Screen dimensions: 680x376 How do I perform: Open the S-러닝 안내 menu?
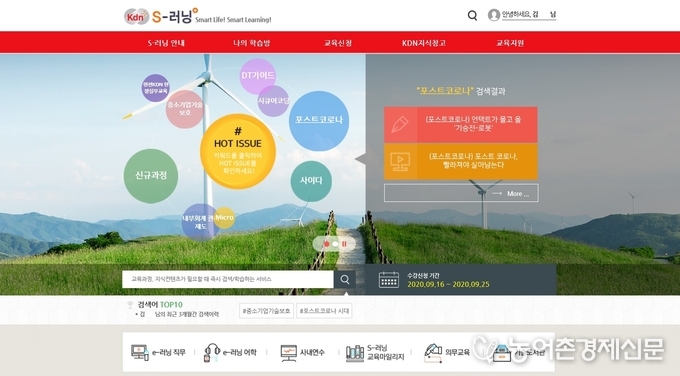pos(166,43)
